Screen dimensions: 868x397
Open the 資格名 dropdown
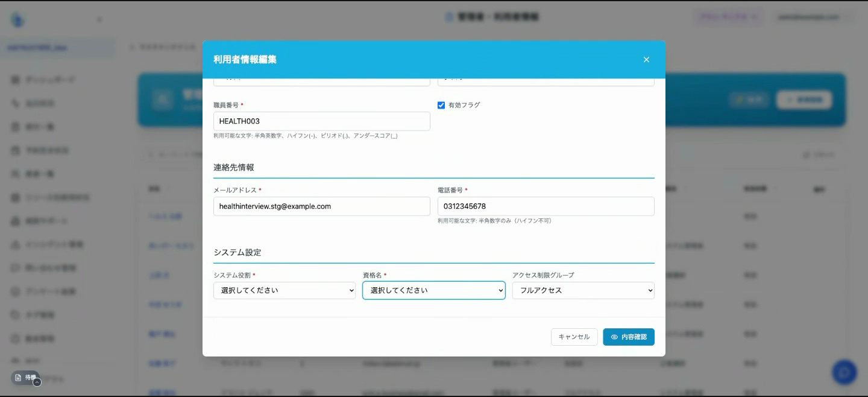[x=434, y=290]
